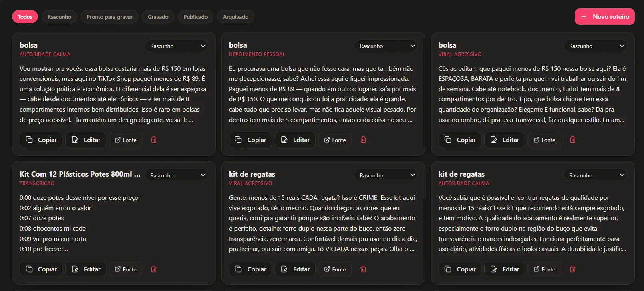The width and height of the screenshot is (644, 291).
Task: Change status of kit de regatas Autoridade Calma
Action: click(595, 175)
